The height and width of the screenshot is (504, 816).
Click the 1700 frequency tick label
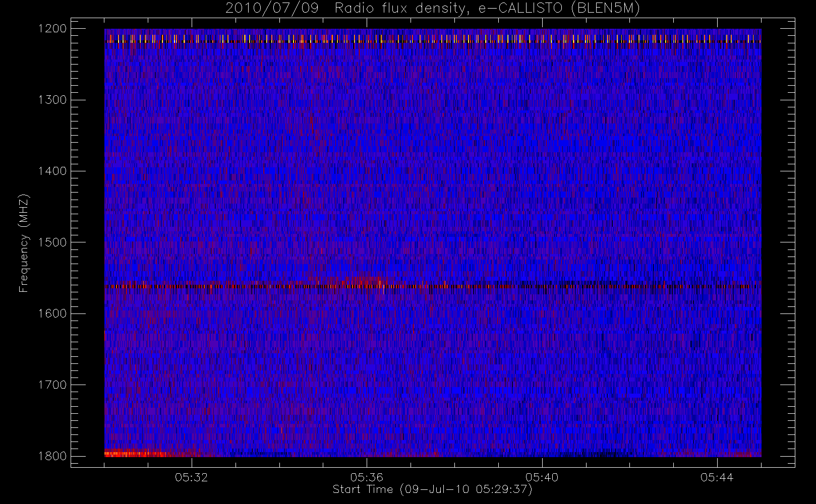pos(53,385)
